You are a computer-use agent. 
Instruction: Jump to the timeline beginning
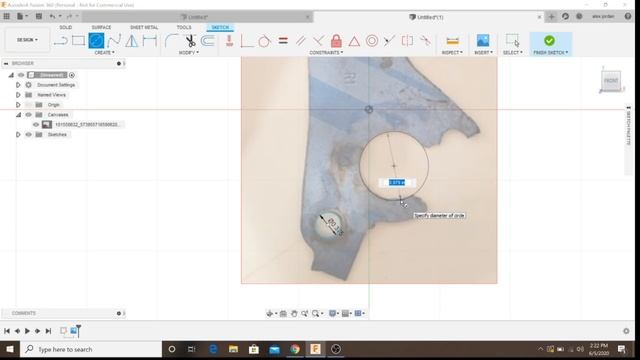pos(7,331)
